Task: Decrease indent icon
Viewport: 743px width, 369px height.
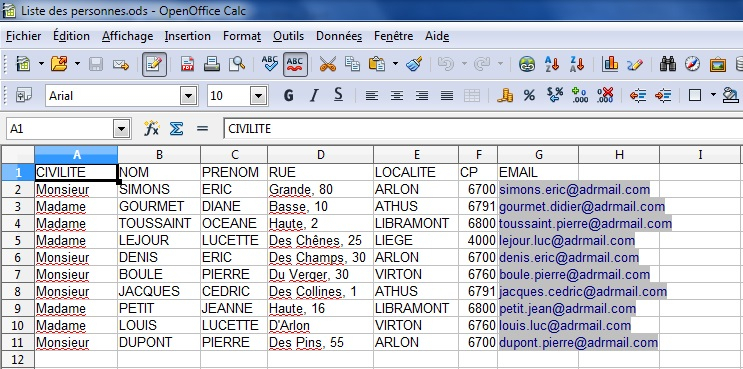Action: [x=638, y=96]
